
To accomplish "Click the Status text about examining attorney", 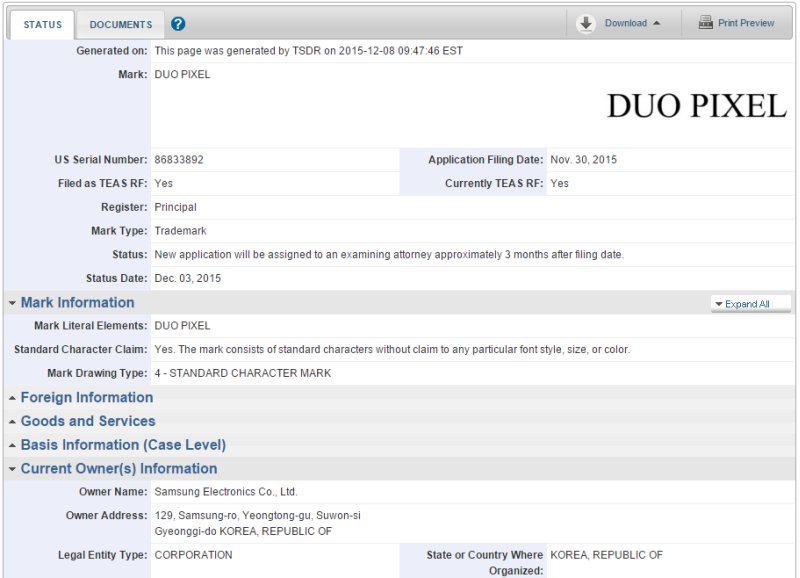I will pyautogui.click(x=389, y=255).
